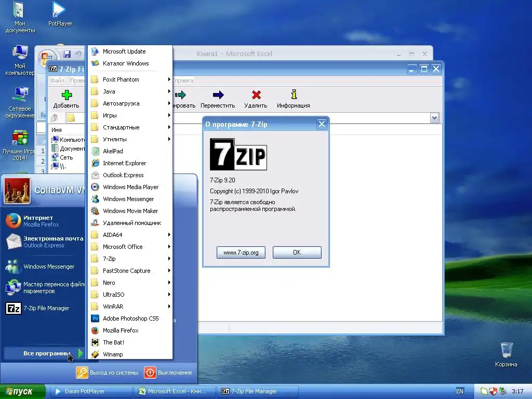Open Удаленный помощник
The image size is (532, 399).
(x=130, y=223)
